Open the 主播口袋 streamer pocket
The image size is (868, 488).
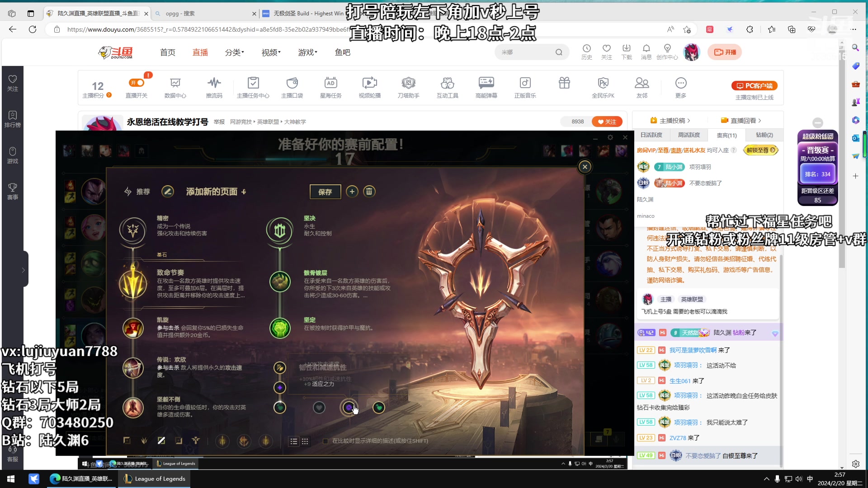tap(292, 87)
